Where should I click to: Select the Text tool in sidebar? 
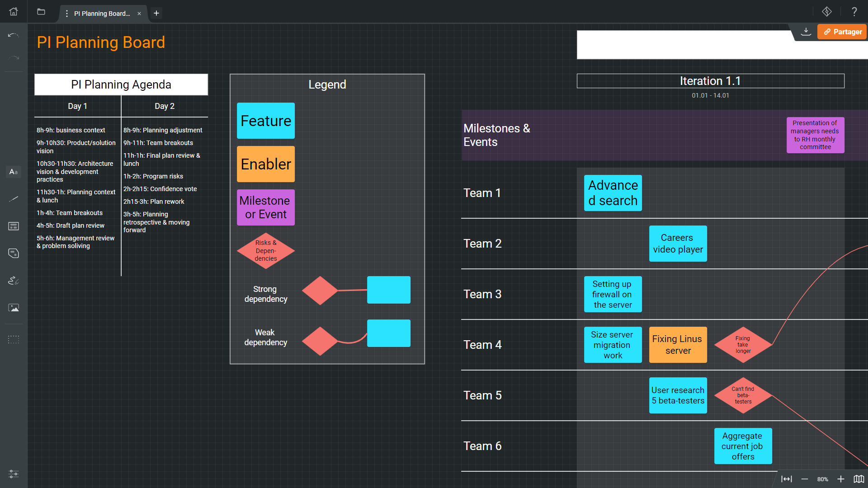(14, 172)
